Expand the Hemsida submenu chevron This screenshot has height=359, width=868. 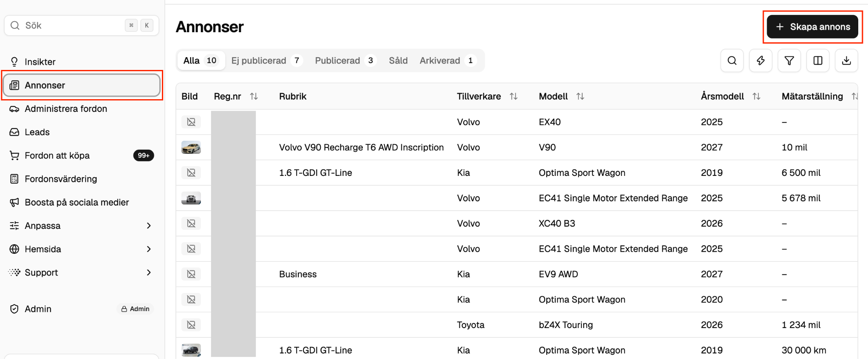tap(149, 249)
